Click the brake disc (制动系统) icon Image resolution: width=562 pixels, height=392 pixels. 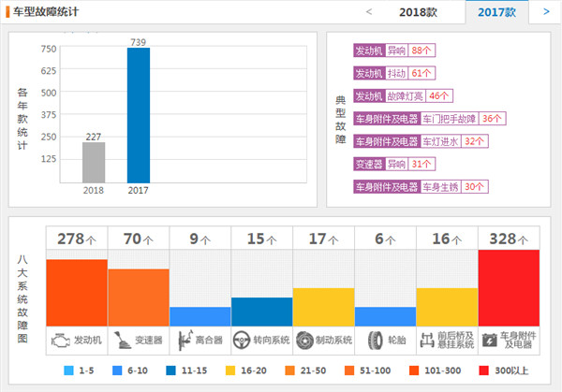[304, 341]
